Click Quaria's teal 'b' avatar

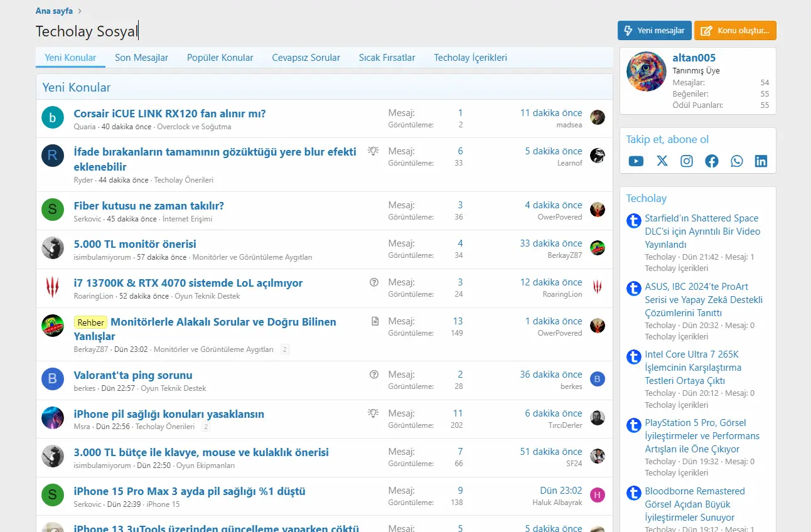tap(53, 117)
